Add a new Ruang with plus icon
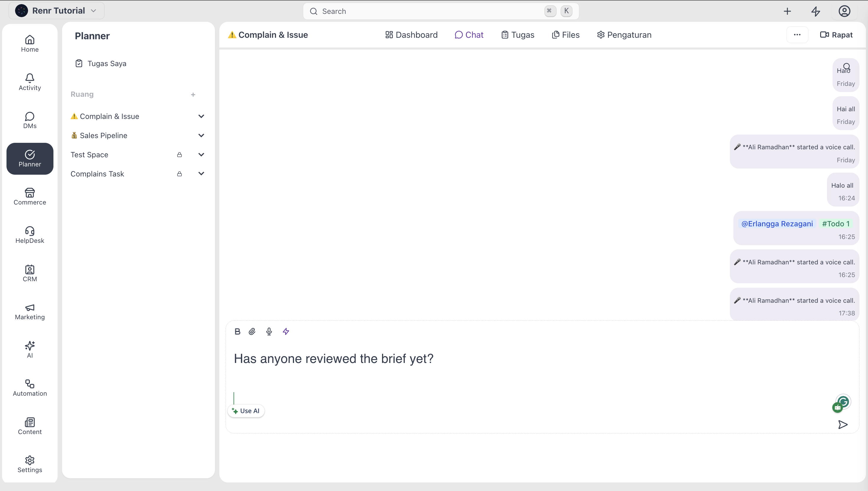This screenshot has height=491, width=868. [x=193, y=95]
